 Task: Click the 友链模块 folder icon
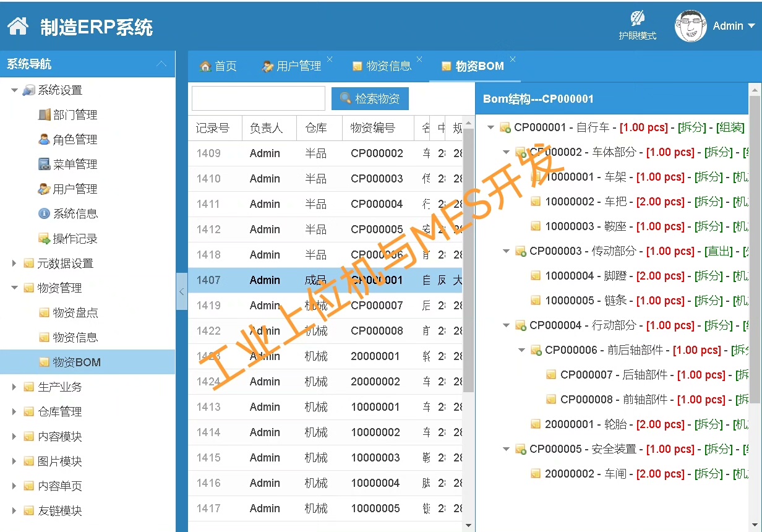(x=29, y=511)
